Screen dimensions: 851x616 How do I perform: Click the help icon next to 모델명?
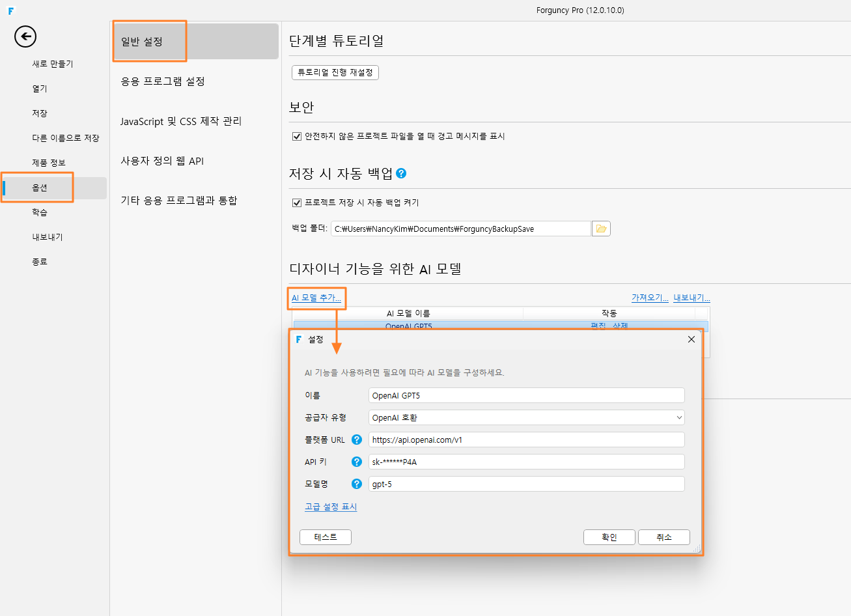[x=357, y=484]
